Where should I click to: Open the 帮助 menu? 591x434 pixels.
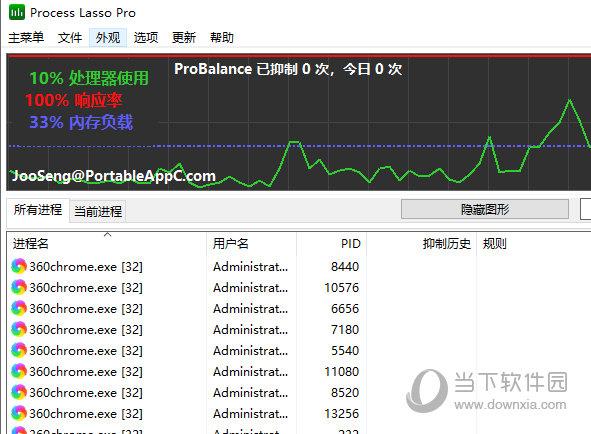222,37
